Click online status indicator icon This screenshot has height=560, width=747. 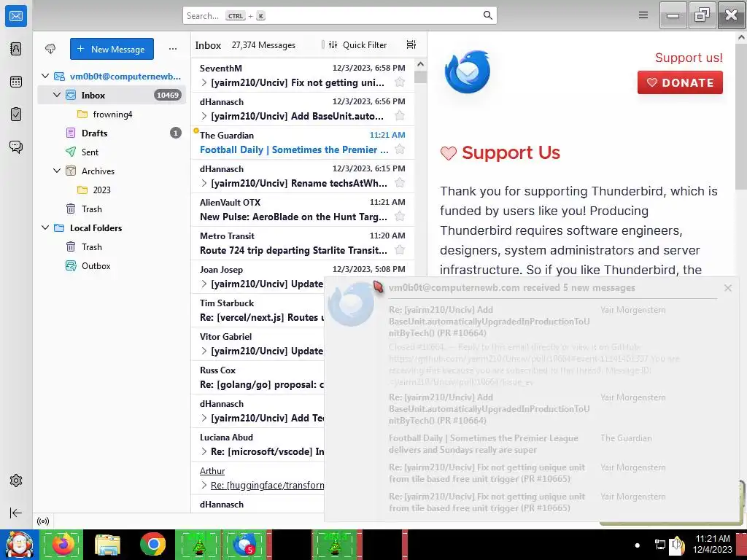[43, 521]
